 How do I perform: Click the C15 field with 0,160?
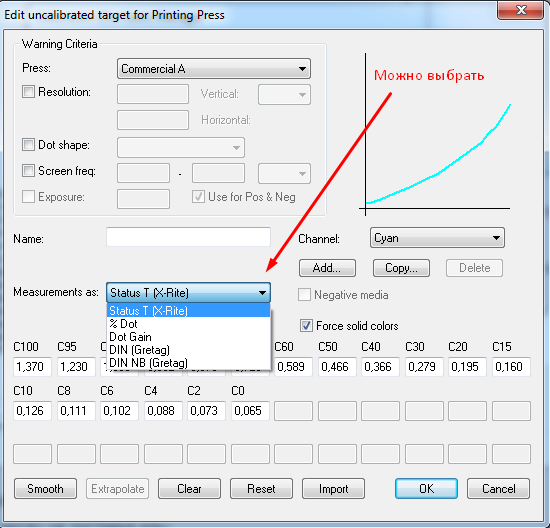(x=511, y=367)
